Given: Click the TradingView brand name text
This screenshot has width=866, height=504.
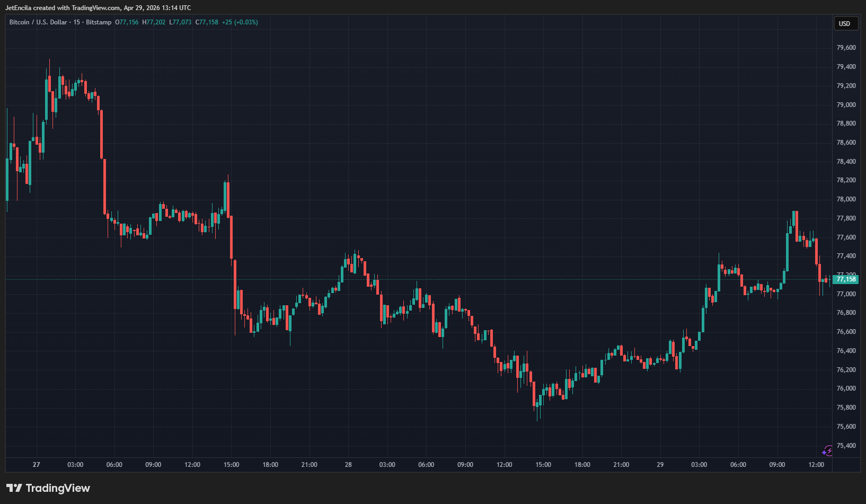Looking at the screenshot, I should pyautogui.click(x=58, y=488).
